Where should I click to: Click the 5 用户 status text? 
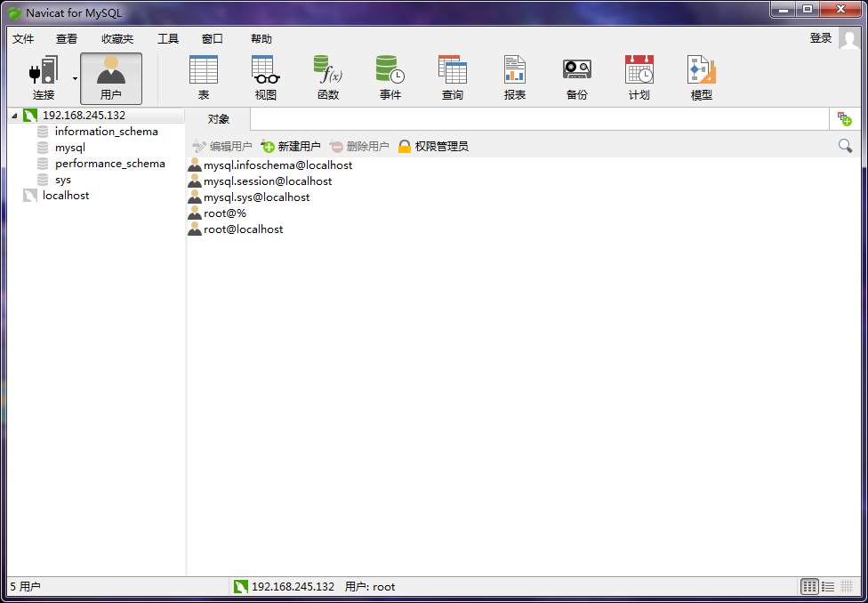point(26,586)
